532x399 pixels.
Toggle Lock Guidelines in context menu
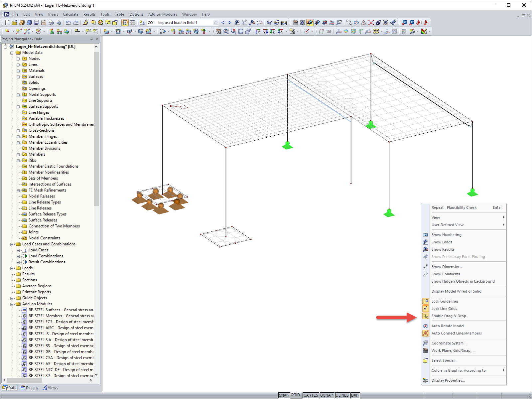464,301
